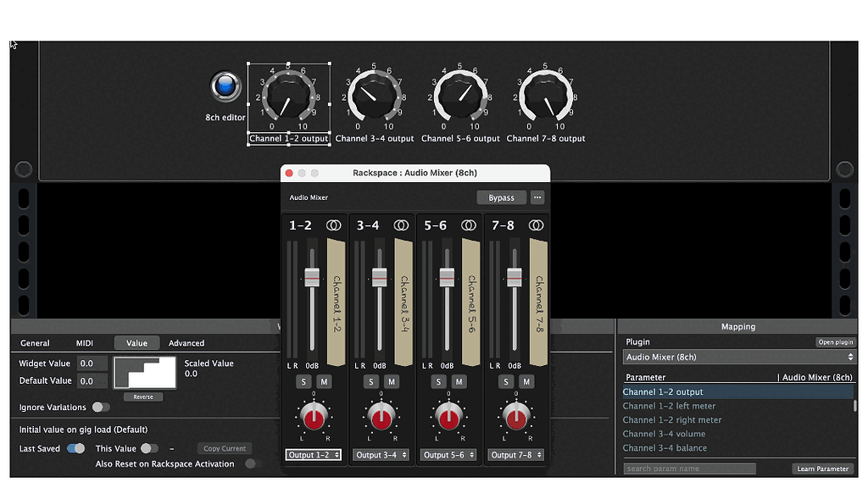Click the stereo width icon on channel 1-2
868x488 pixels.
pyautogui.click(x=331, y=225)
